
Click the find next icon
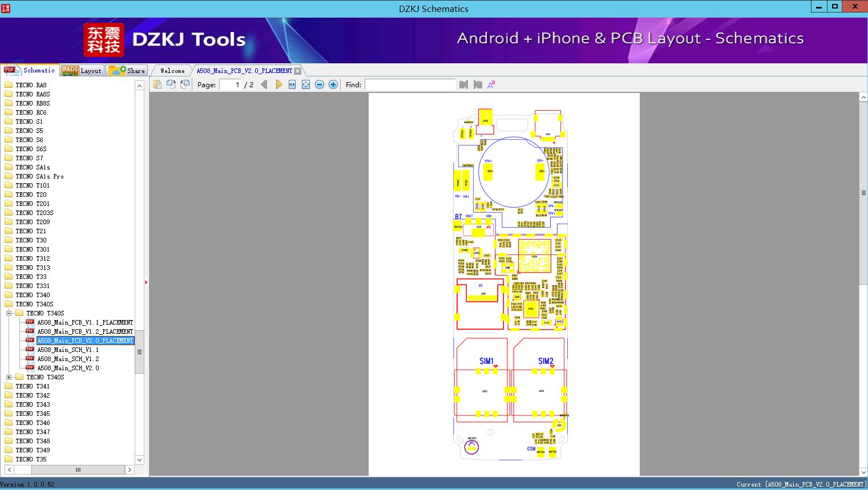[478, 84]
